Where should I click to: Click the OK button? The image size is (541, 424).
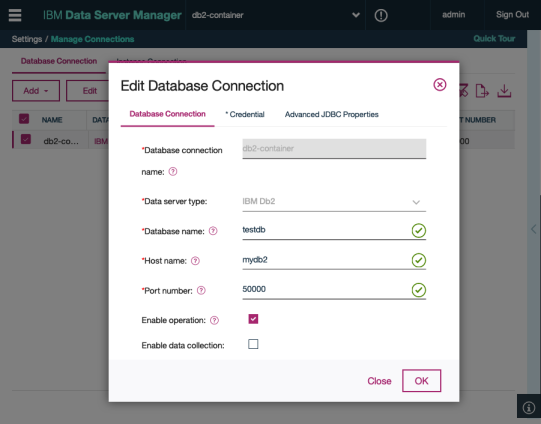(x=421, y=381)
